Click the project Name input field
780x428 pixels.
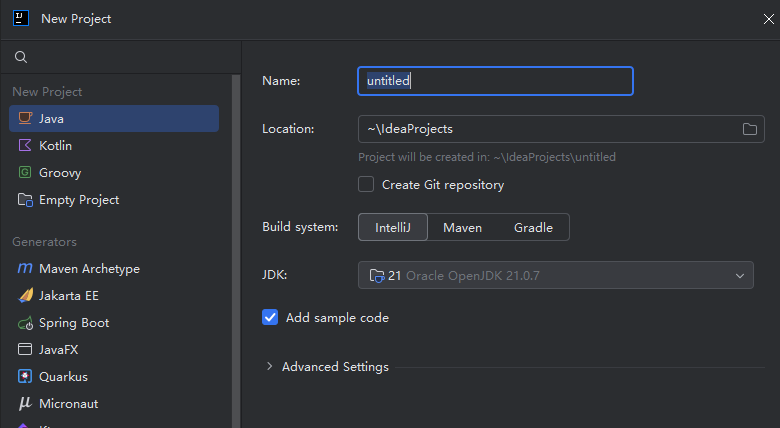495,81
